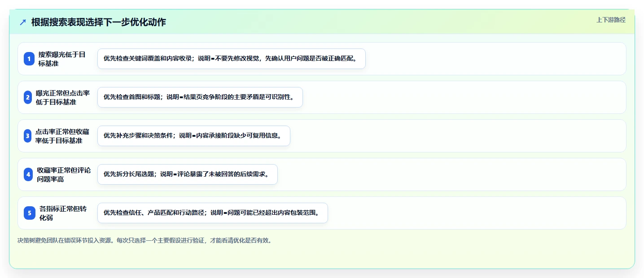Open the action box 优先检查关键词覆盖和内容收录
644x278 pixels.
coord(232,59)
